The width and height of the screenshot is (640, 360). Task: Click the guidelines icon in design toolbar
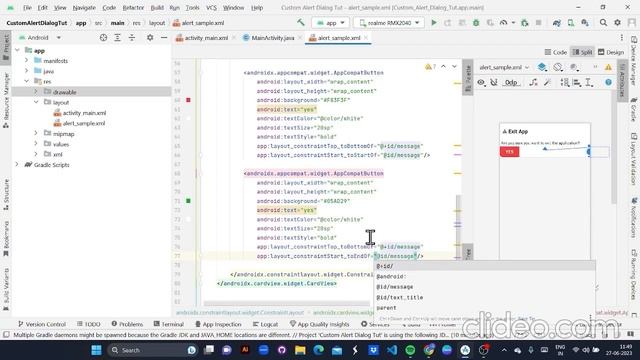(x=589, y=82)
